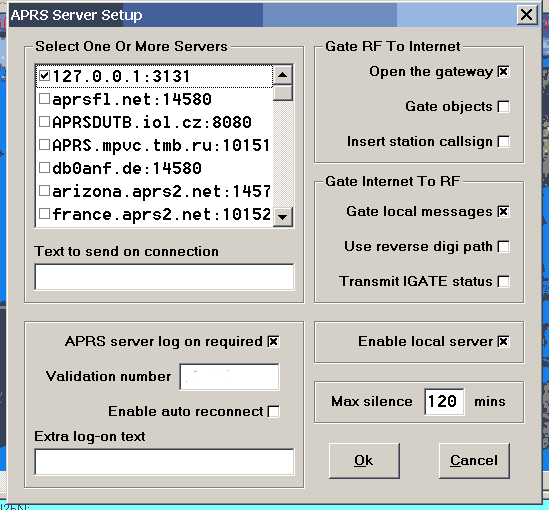The height and width of the screenshot is (510, 549).
Task: Toggle Open the gateway checkbox
Action: (503, 71)
